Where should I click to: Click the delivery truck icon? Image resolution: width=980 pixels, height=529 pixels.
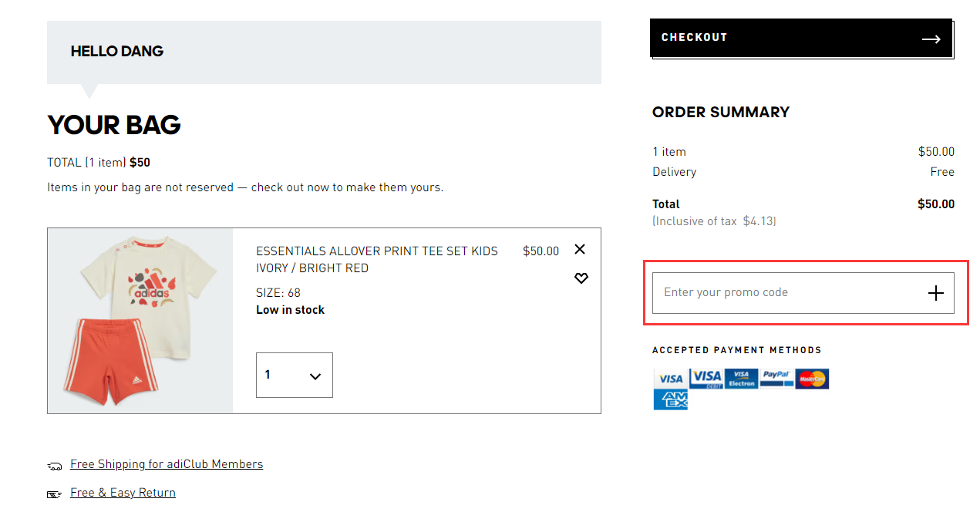click(55, 466)
